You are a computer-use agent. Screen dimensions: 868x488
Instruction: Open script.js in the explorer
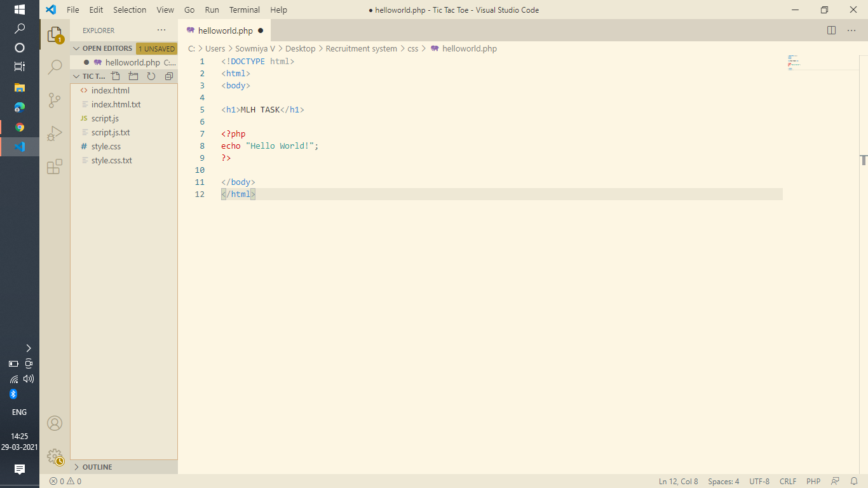tap(124, 118)
